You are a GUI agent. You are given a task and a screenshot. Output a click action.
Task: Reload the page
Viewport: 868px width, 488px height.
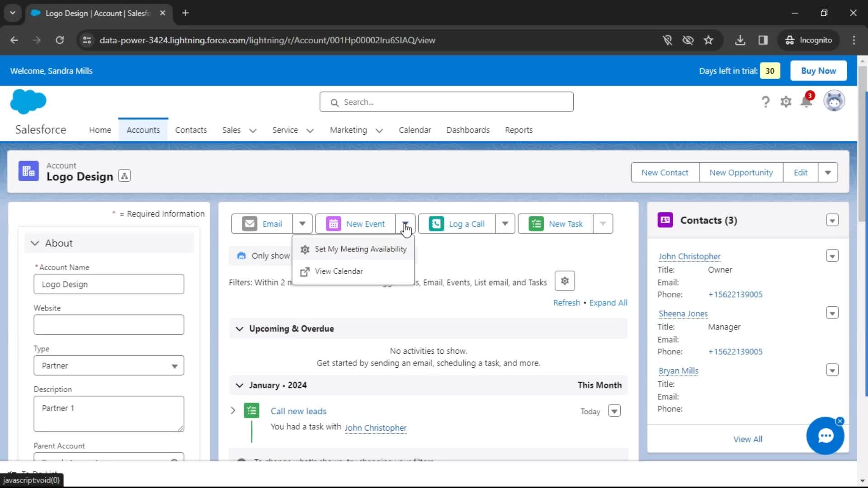[x=60, y=40]
